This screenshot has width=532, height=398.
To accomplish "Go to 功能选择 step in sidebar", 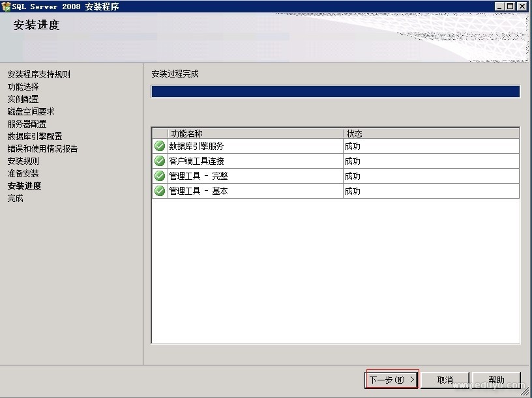I will tap(23, 87).
